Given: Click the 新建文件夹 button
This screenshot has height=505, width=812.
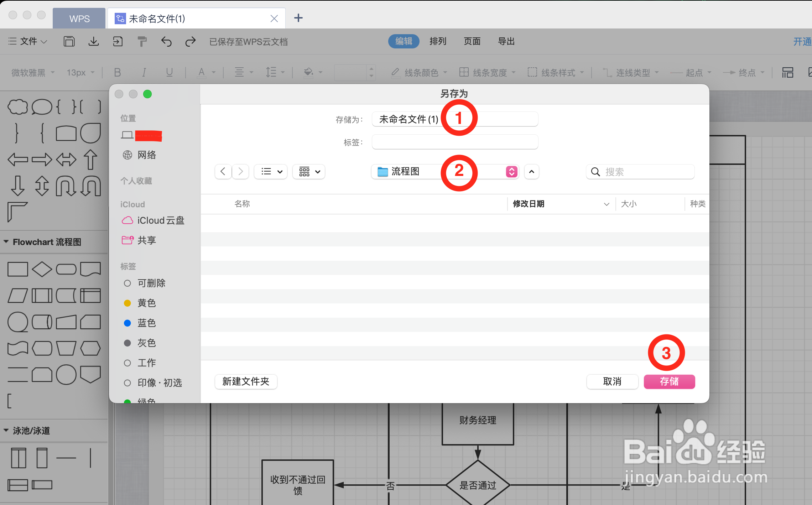Looking at the screenshot, I should [x=246, y=382].
